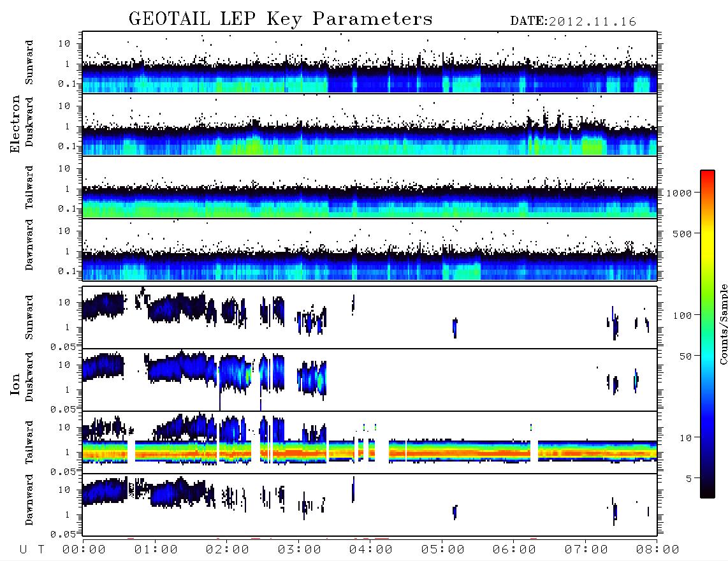Click the Ion group axis label

[x=15, y=384]
